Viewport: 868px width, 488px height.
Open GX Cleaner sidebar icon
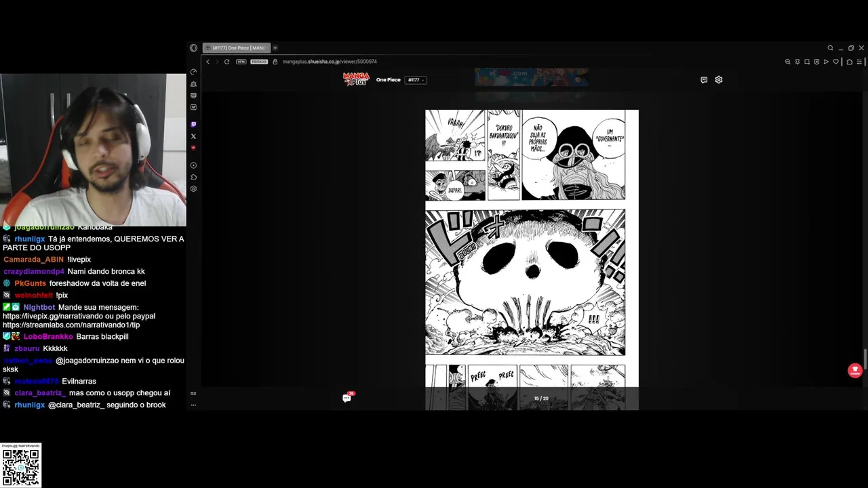tap(193, 84)
